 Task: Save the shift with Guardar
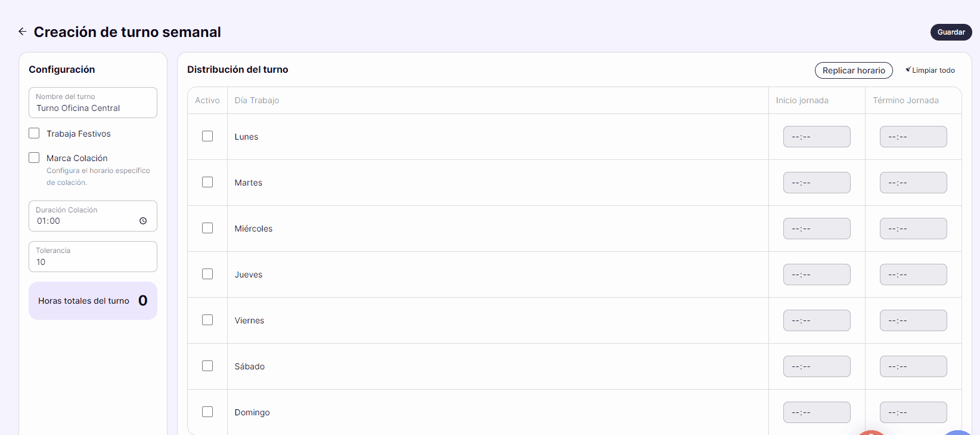point(951,32)
